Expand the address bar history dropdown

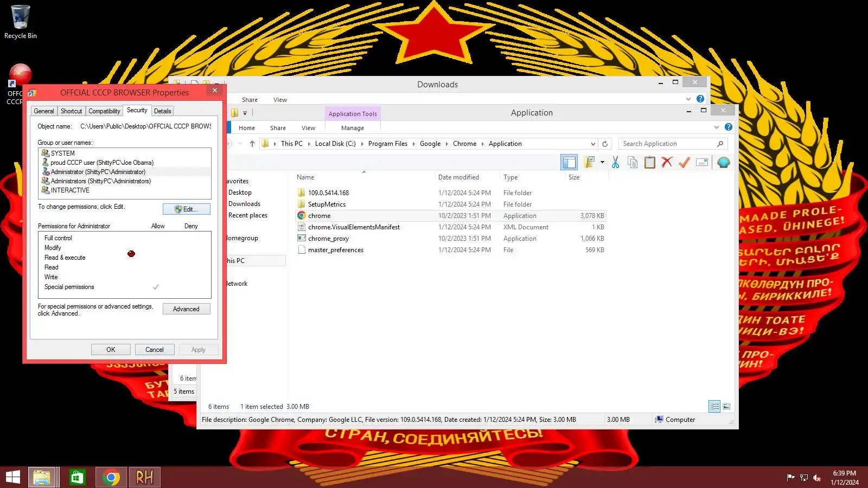[592, 144]
